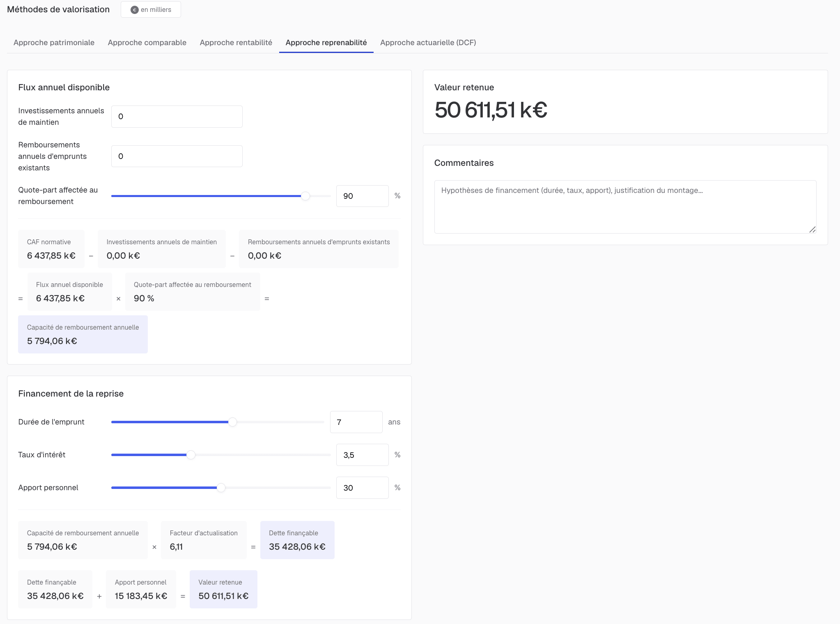
Task: Click the 'en milliers' unit button
Action: [x=151, y=9]
